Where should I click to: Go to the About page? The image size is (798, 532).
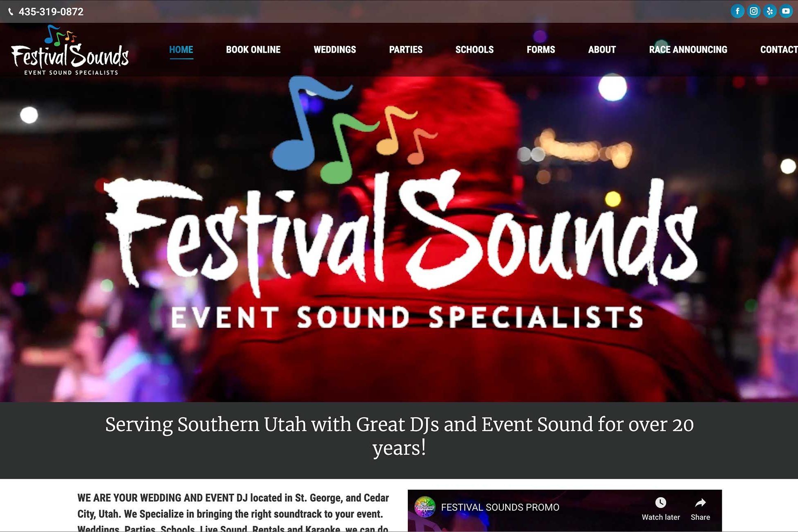602,50
